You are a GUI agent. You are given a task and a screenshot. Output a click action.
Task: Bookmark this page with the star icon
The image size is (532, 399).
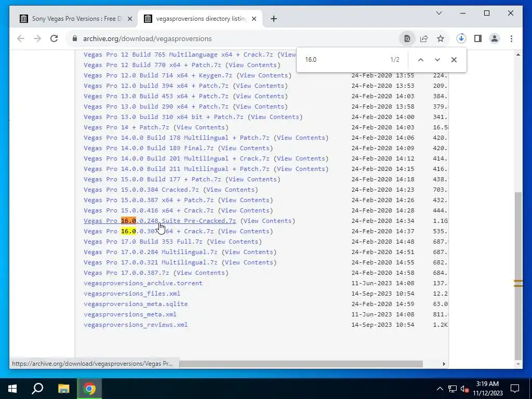(441, 38)
